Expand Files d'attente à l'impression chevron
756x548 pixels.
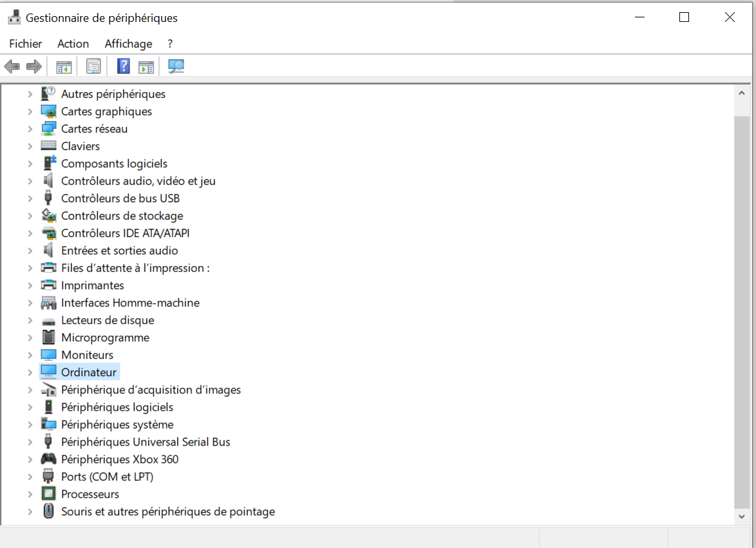(30, 268)
